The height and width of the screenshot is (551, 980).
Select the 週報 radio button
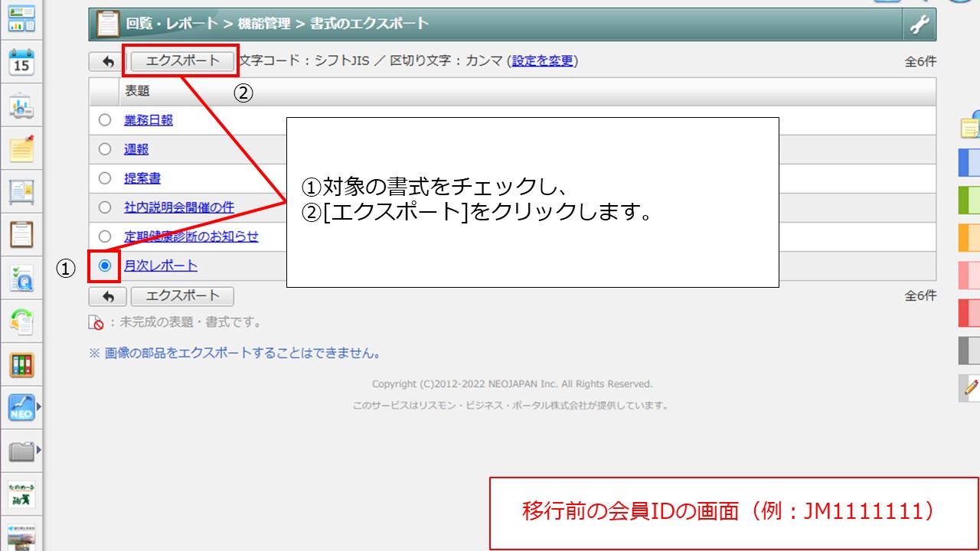pyautogui.click(x=105, y=149)
